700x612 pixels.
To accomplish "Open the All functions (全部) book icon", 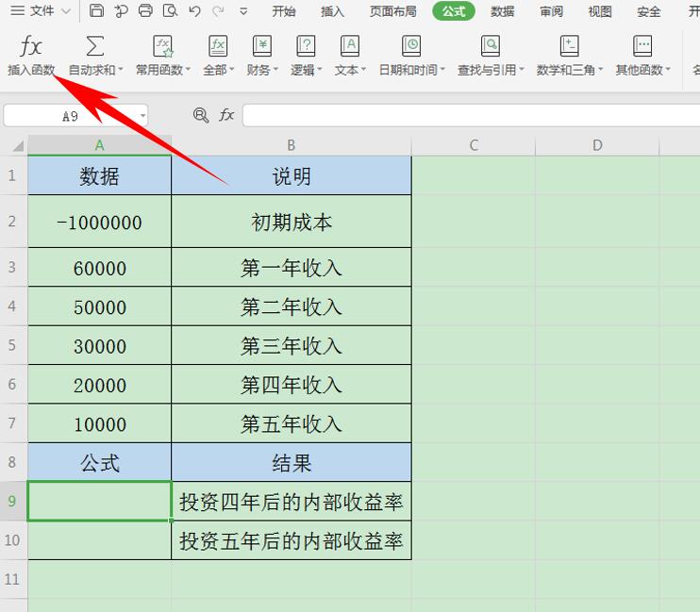I will point(218,46).
